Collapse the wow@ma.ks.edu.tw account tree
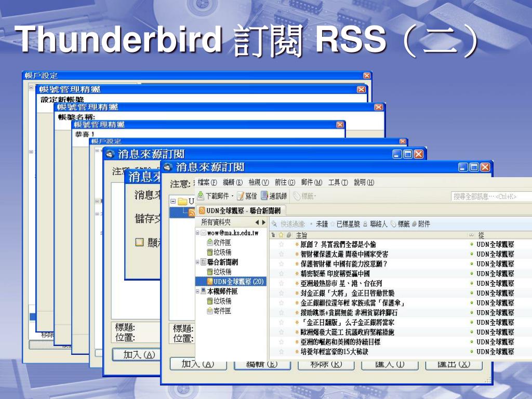532x399 pixels. click(x=197, y=233)
